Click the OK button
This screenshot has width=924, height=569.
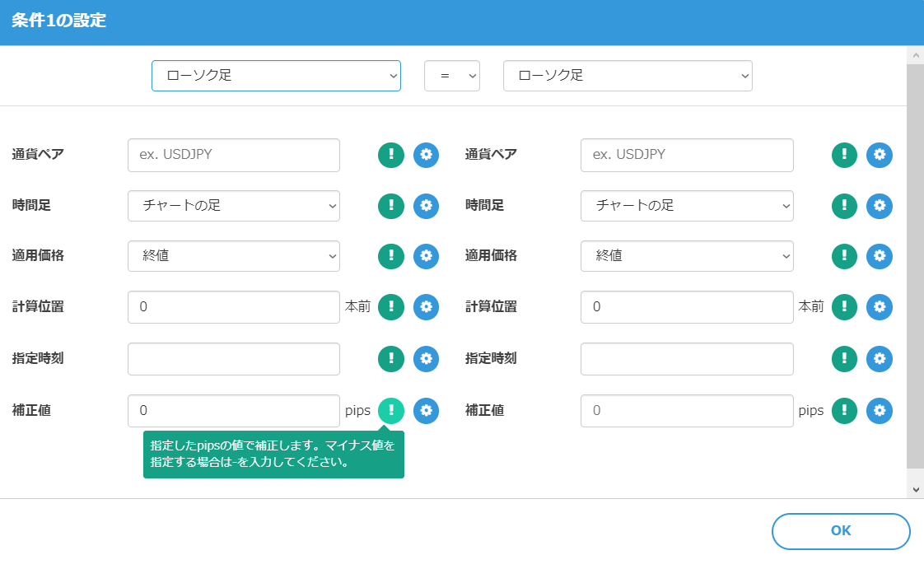tap(840, 531)
